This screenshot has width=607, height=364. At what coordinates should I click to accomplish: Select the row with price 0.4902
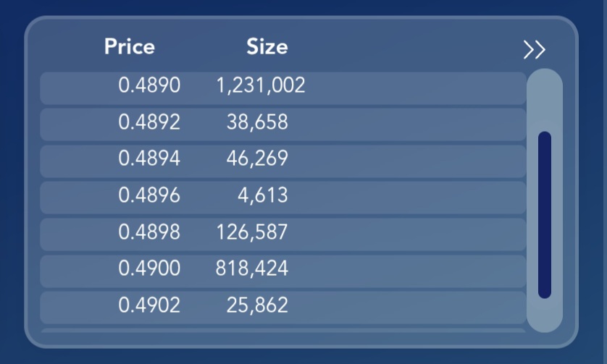pos(283,308)
